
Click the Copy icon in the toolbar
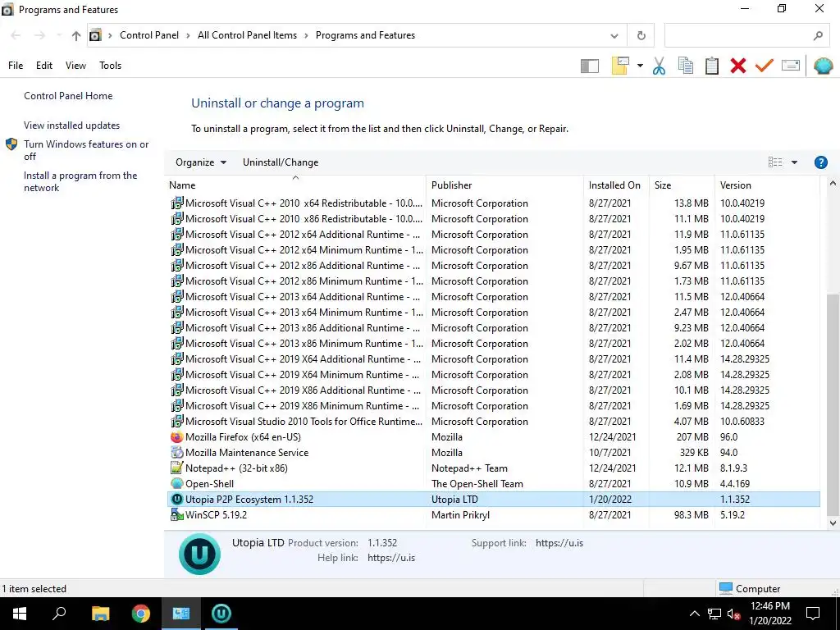[x=685, y=66]
